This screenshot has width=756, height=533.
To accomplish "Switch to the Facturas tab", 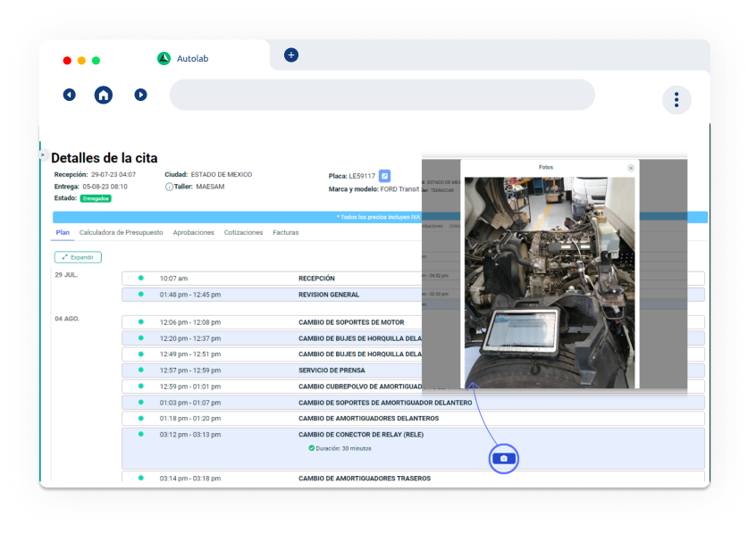I will click(x=285, y=232).
